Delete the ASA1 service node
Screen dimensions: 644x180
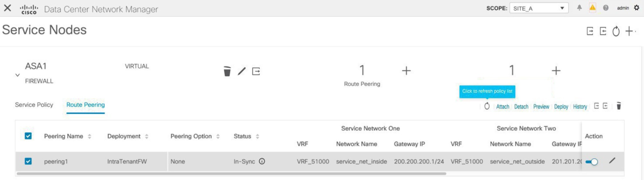pos(227,71)
